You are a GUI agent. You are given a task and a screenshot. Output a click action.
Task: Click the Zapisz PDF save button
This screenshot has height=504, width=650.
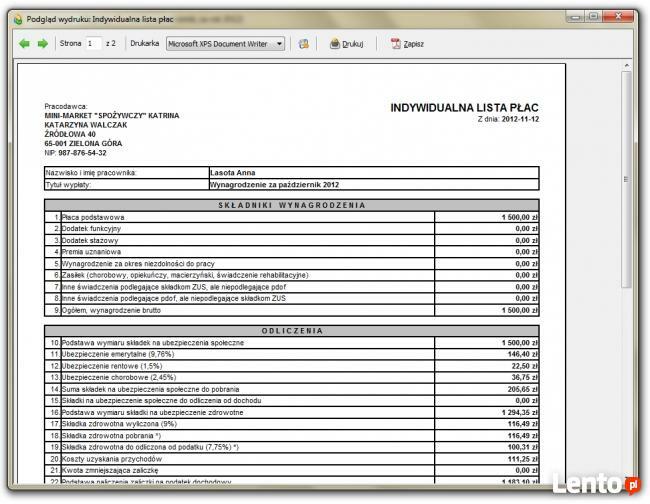(407, 44)
